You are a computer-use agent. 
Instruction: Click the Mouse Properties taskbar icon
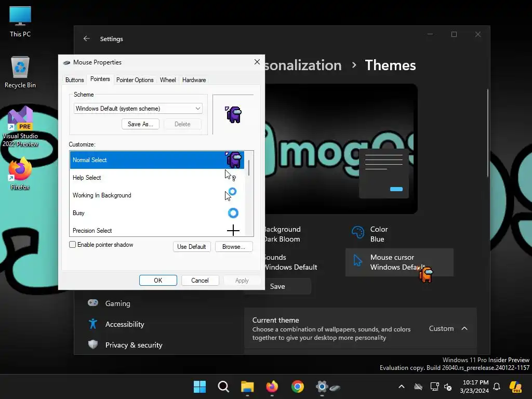(335, 388)
